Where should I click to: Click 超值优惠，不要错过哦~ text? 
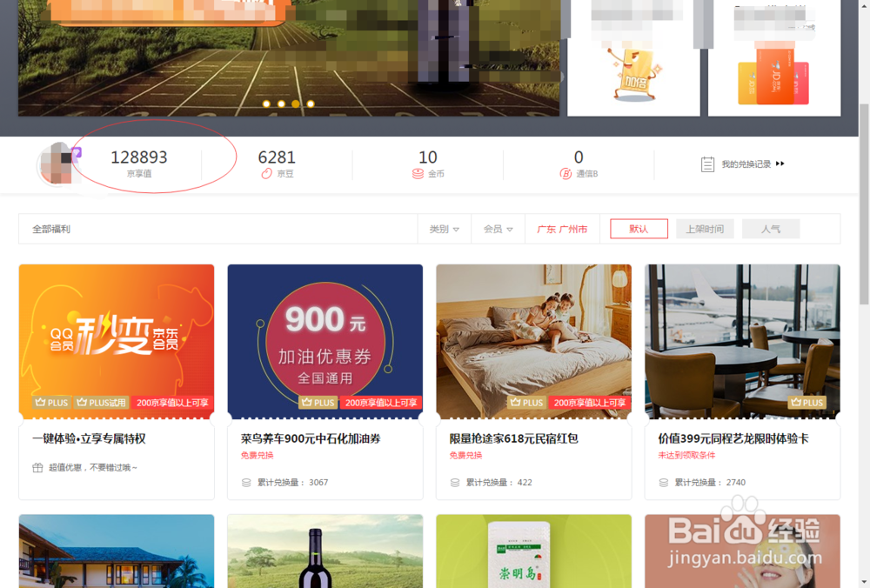(93, 468)
